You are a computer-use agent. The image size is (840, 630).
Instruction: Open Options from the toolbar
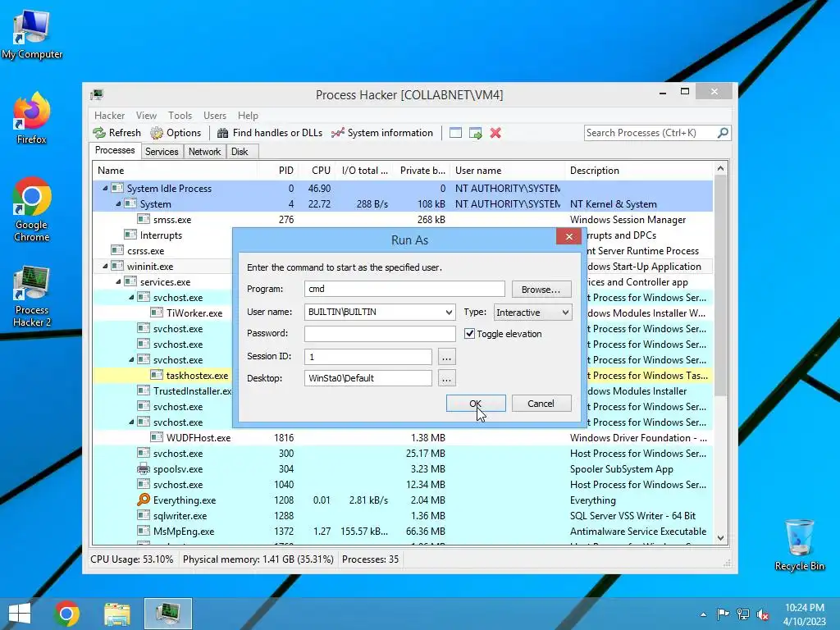point(176,133)
